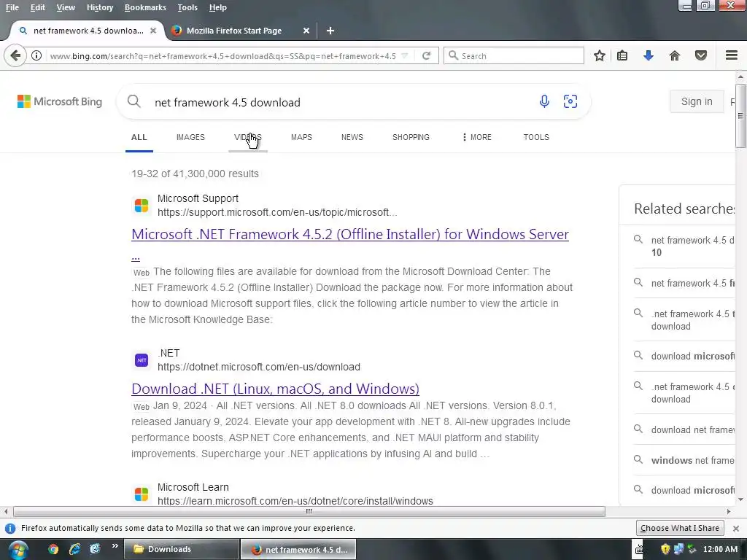The height and width of the screenshot is (560, 747).
Task: Open the Help menu
Action: [x=217, y=7]
